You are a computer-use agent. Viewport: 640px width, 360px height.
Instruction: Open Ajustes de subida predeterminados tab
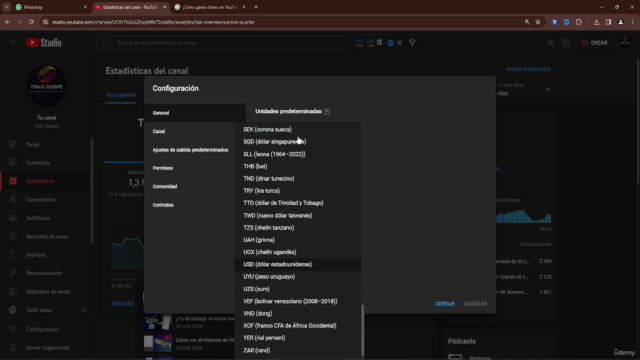(189, 150)
